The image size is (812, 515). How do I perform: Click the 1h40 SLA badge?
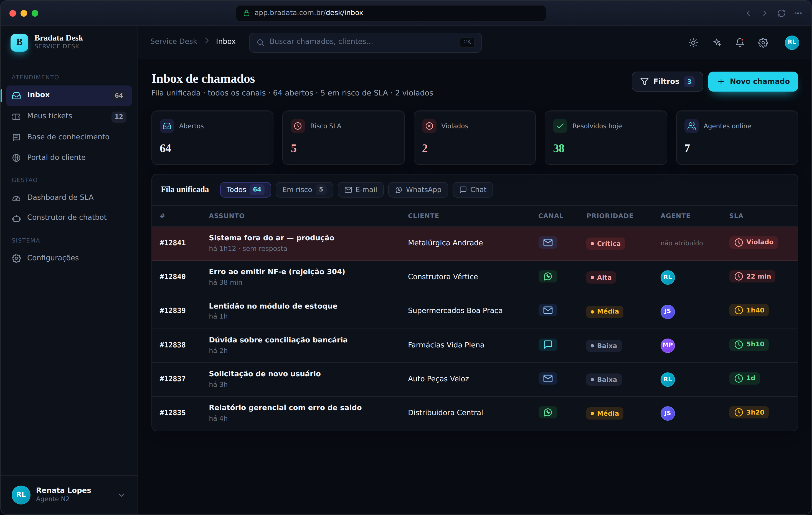[x=748, y=310]
